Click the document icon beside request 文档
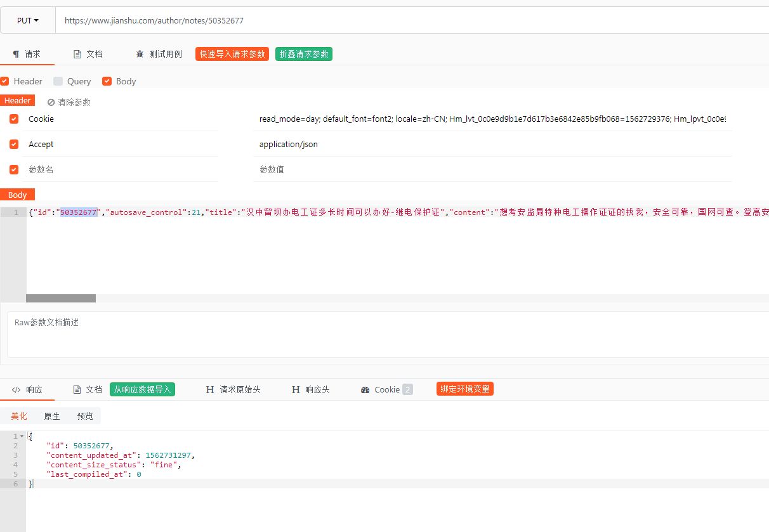Viewport: 769px width, 532px height. (x=77, y=55)
